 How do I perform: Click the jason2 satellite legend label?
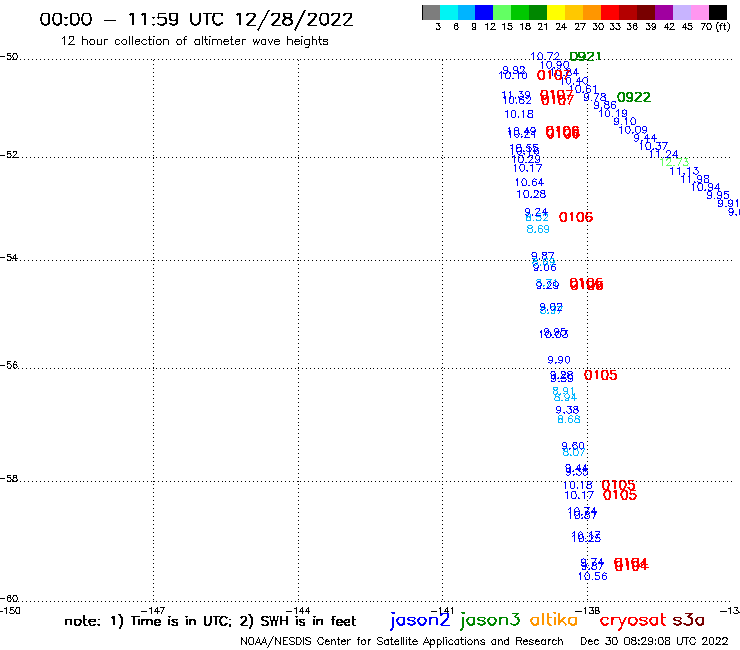coord(420,620)
